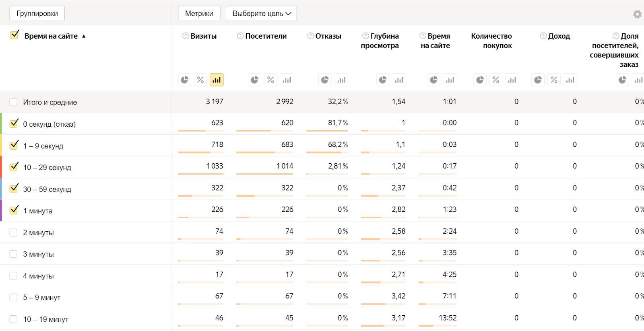This screenshot has height=331, width=644.
Task: Select bar chart icon under Доход column
Action: [570, 80]
